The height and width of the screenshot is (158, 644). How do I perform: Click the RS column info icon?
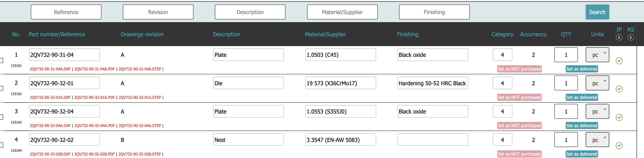pos(630,37)
